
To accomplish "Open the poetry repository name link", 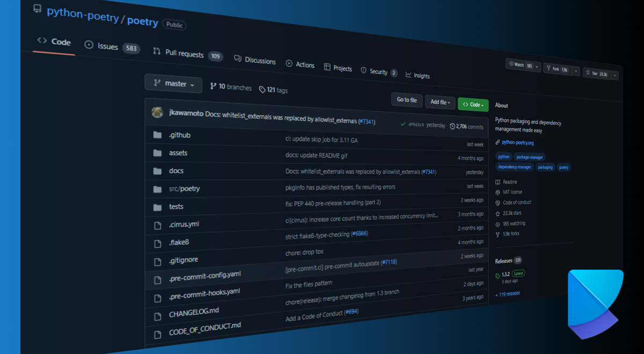I will point(143,21).
